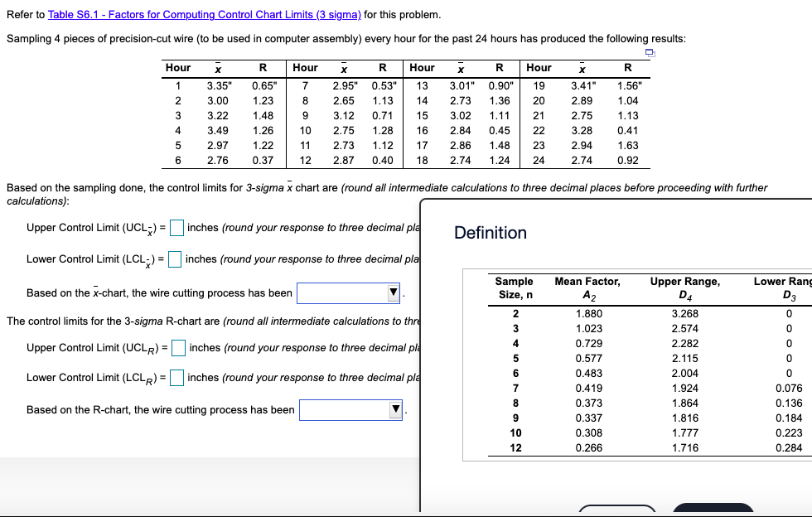
Task: Click the Hour 1 mean value 3.35
Action: click(x=220, y=85)
